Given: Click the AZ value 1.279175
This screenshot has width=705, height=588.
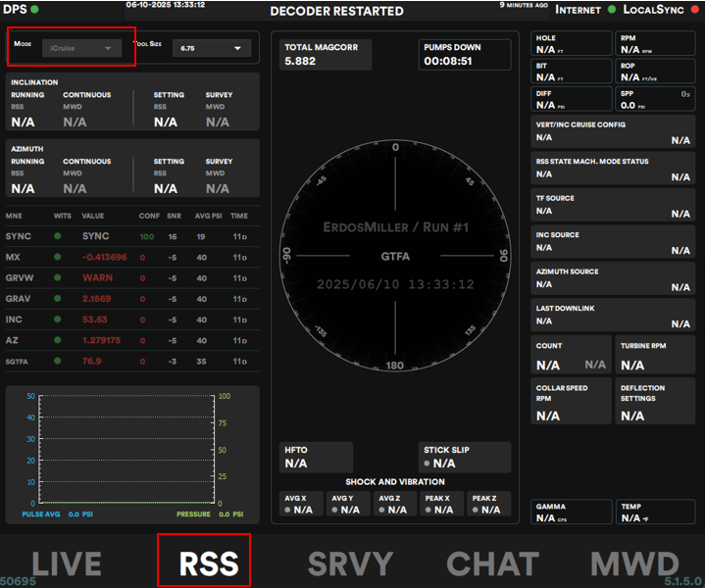Looking at the screenshot, I should pyautogui.click(x=101, y=340).
